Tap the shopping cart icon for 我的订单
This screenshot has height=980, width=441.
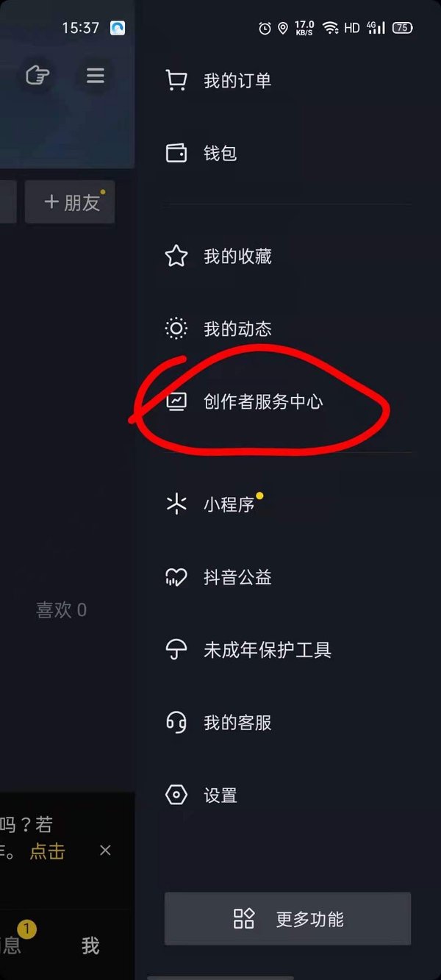pos(176,80)
